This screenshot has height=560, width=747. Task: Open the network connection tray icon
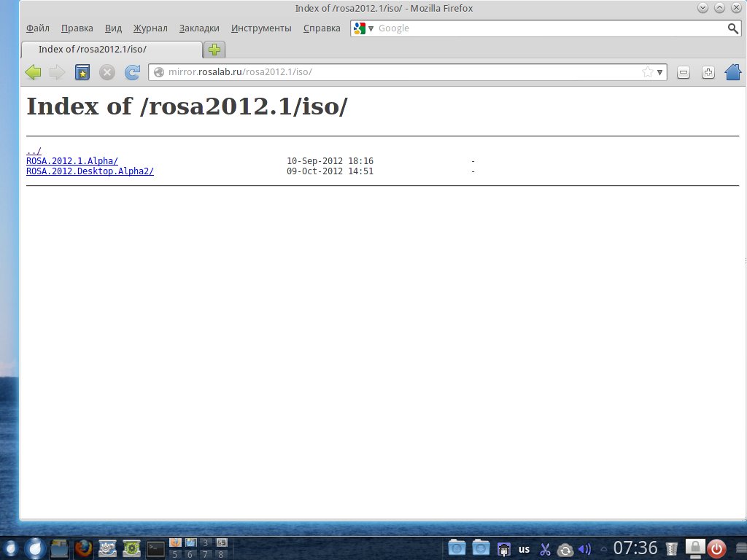coord(503,549)
